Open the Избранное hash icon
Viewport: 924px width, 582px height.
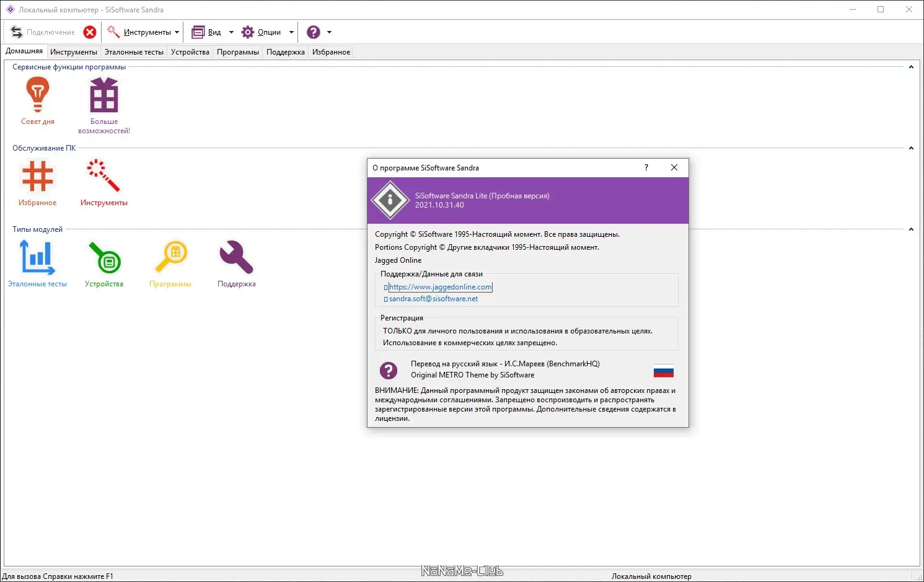click(38, 176)
